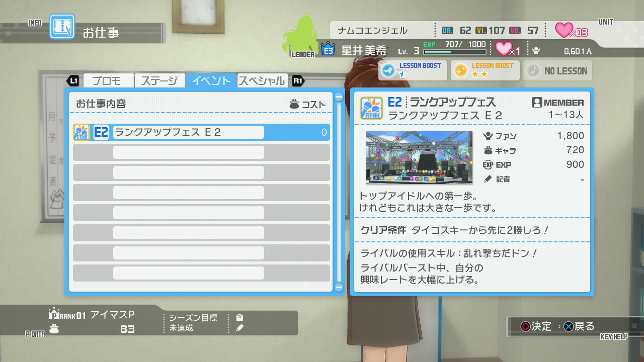Click the シーズン目標 season goal text
Viewport: 644px width, 362px height.
pos(193,318)
